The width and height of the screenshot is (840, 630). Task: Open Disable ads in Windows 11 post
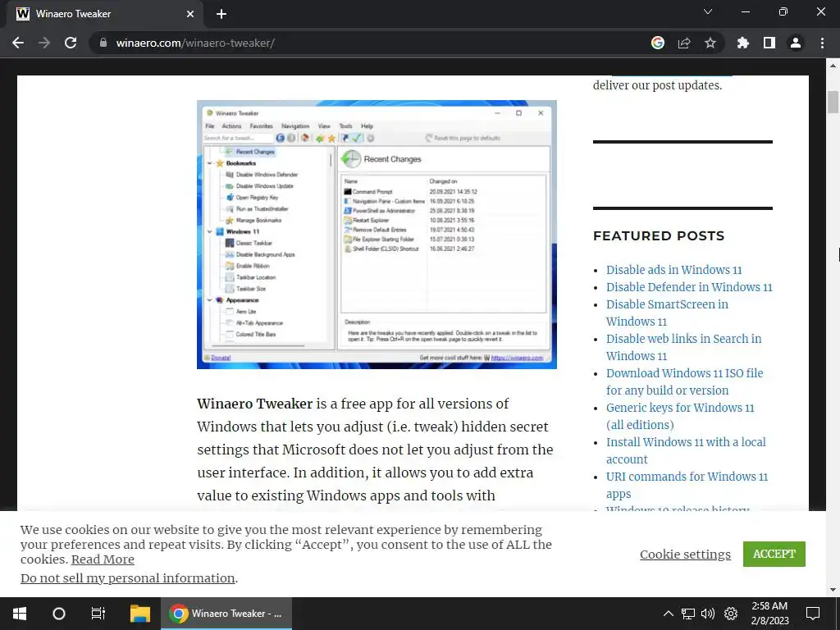point(674,269)
